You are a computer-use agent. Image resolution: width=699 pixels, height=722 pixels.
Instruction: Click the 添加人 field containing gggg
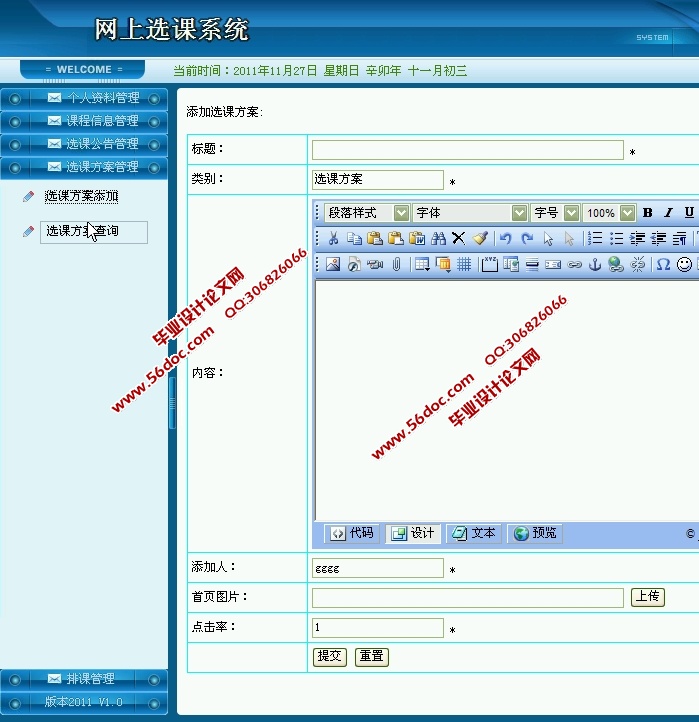coord(378,568)
